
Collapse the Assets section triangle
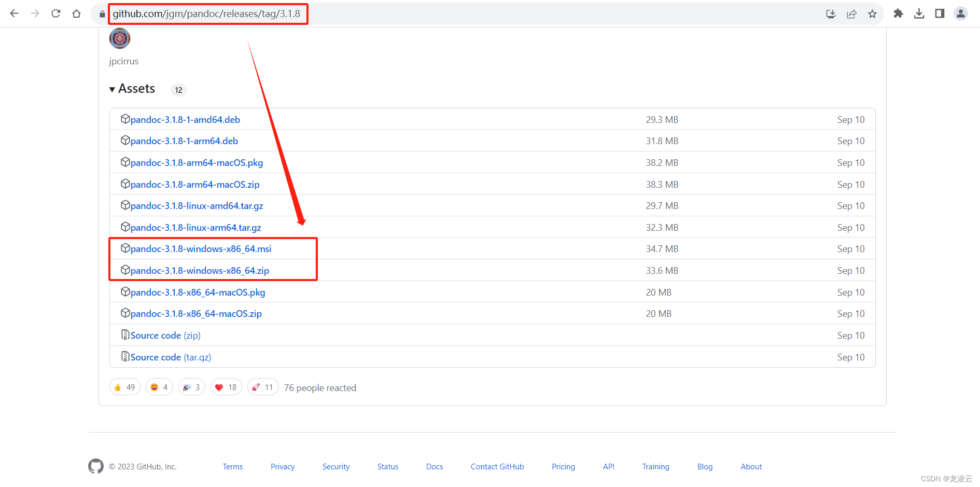click(x=112, y=90)
